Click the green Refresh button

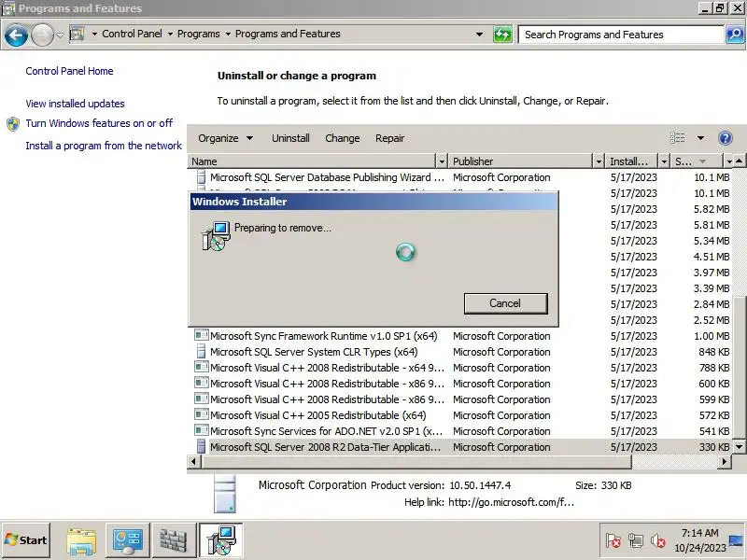coord(502,35)
